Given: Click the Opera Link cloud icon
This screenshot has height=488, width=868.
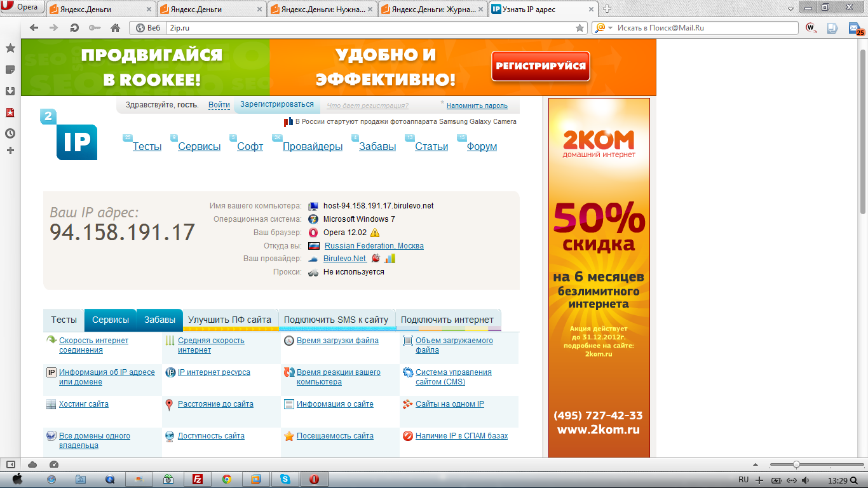Looking at the screenshot, I should [32, 464].
